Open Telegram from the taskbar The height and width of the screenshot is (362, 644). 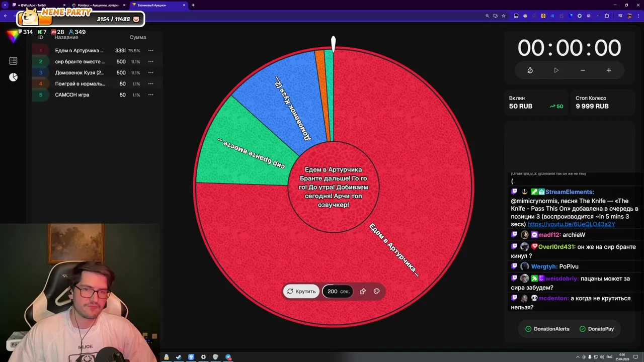pyautogui.click(x=228, y=357)
